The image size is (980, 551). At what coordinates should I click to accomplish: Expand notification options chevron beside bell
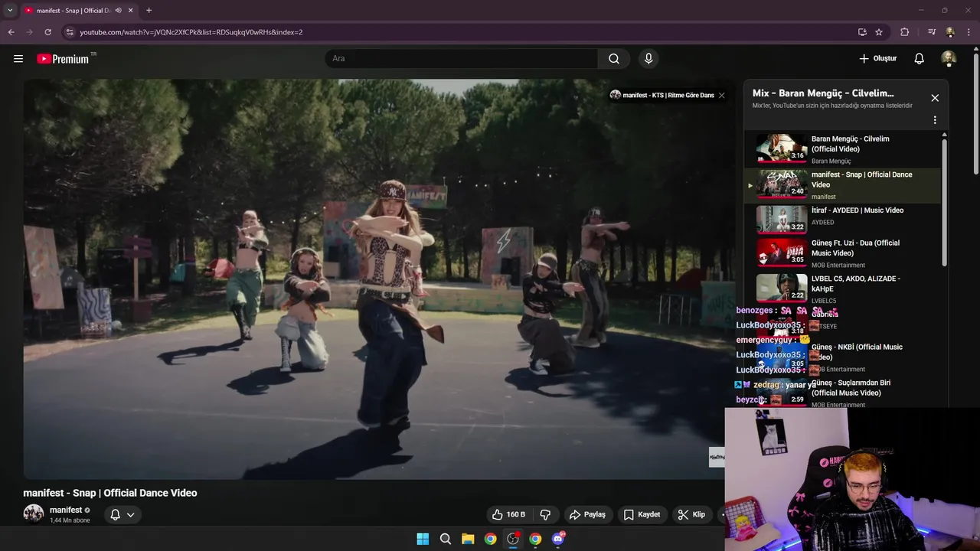[131, 514]
